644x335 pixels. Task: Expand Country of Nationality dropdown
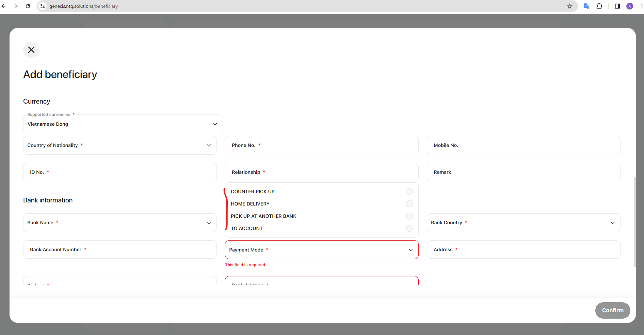120,146
